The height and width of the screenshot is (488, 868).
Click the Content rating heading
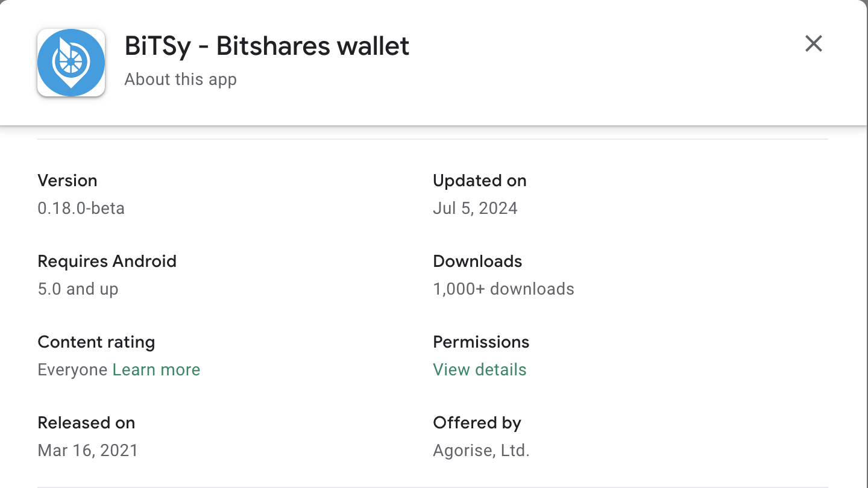(96, 342)
